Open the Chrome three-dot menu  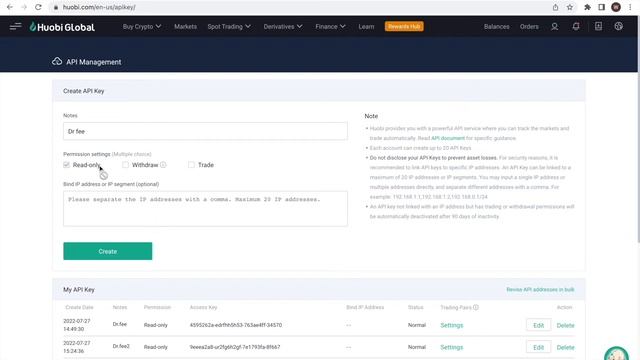630,7
